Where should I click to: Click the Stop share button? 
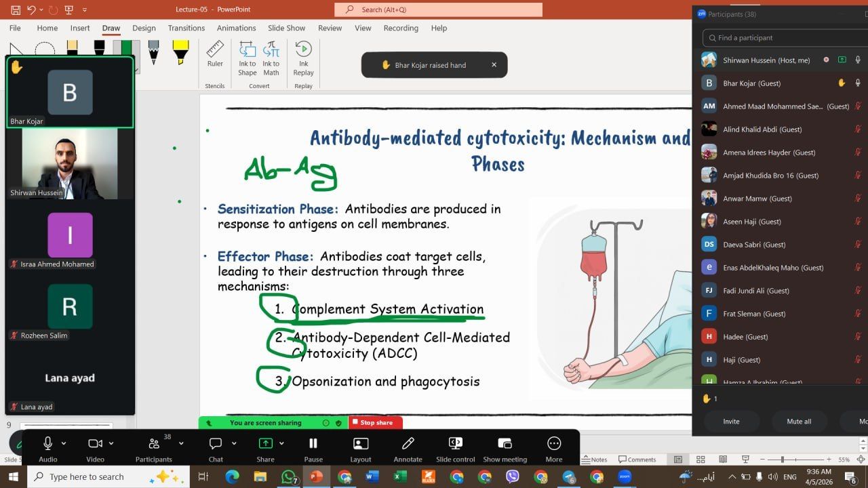pyautogui.click(x=376, y=423)
